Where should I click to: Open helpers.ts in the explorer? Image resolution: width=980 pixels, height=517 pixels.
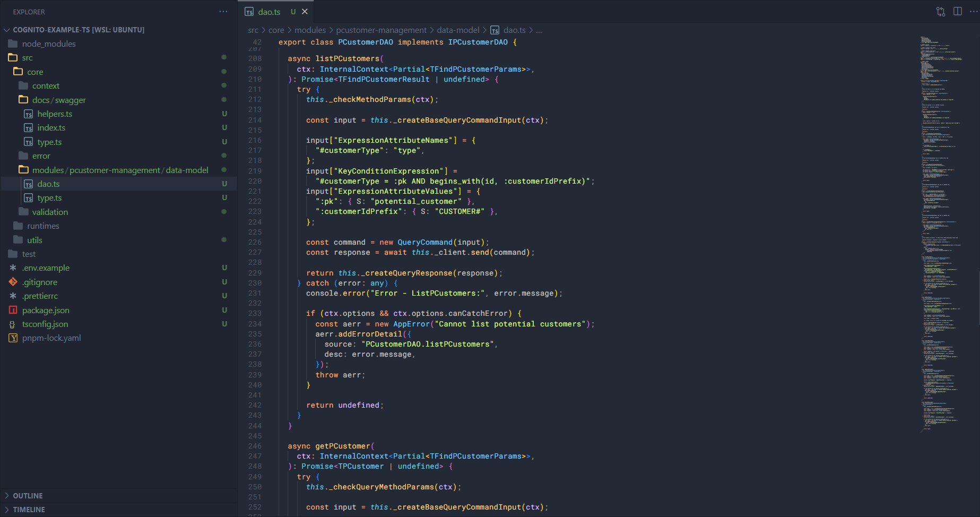(x=55, y=114)
